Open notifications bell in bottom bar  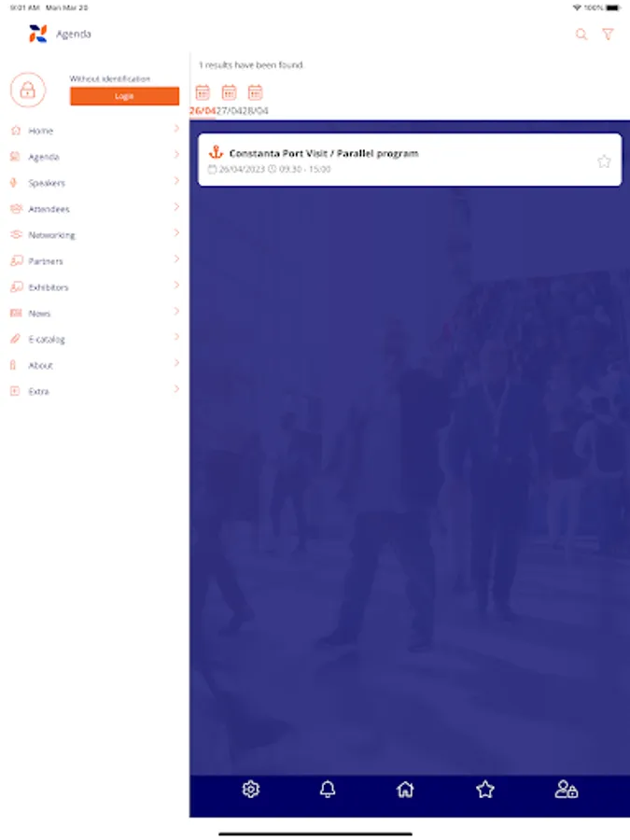click(328, 789)
